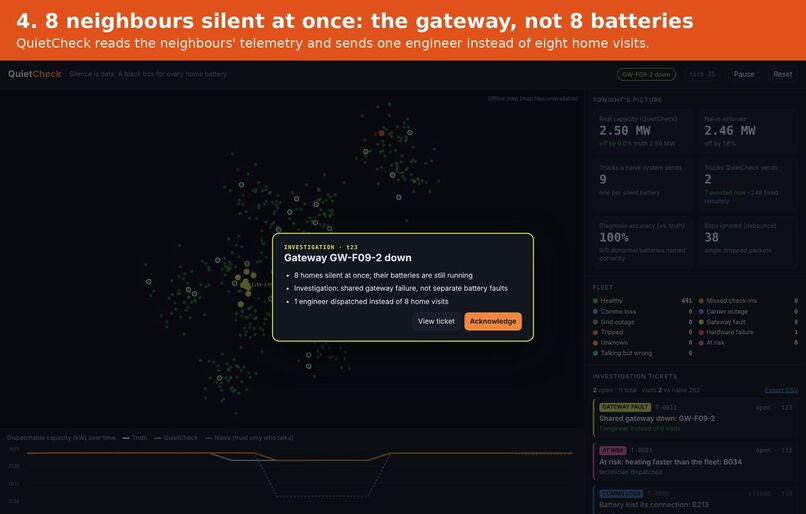Open the Comms Loss ticket for B213

[695, 500]
